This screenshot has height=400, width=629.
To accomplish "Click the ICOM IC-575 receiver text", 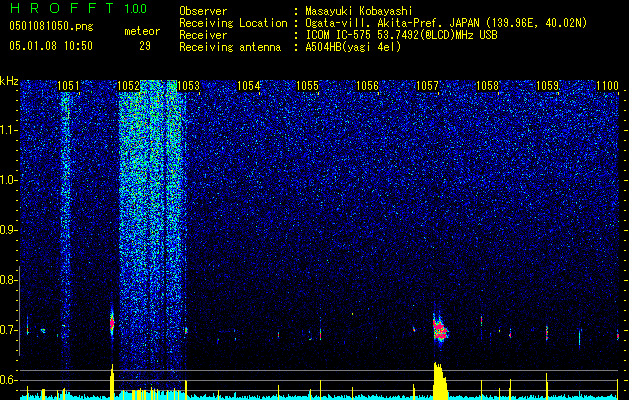I will pyautogui.click(x=402, y=35).
